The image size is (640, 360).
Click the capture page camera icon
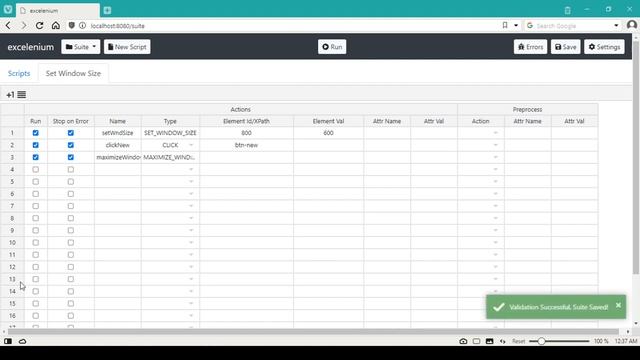tap(463, 341)
